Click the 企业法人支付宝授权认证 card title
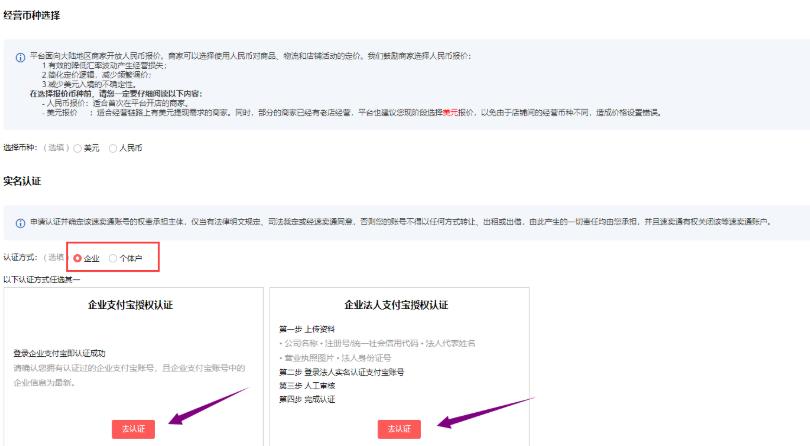The image size is (810, 446). (x=396, y=304)
